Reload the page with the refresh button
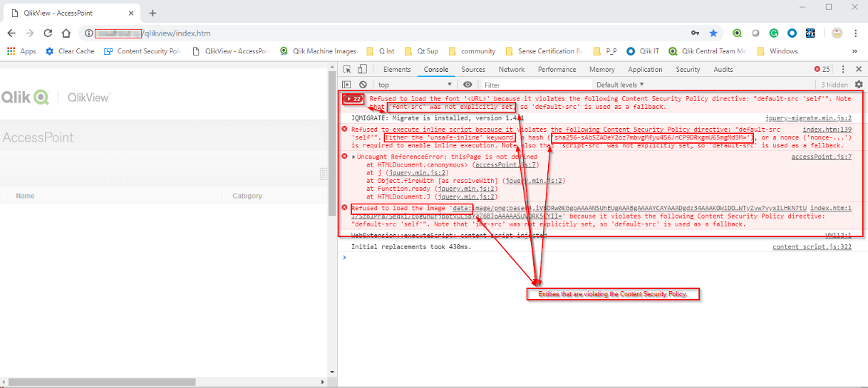868x388 pixels. point(48,33)
